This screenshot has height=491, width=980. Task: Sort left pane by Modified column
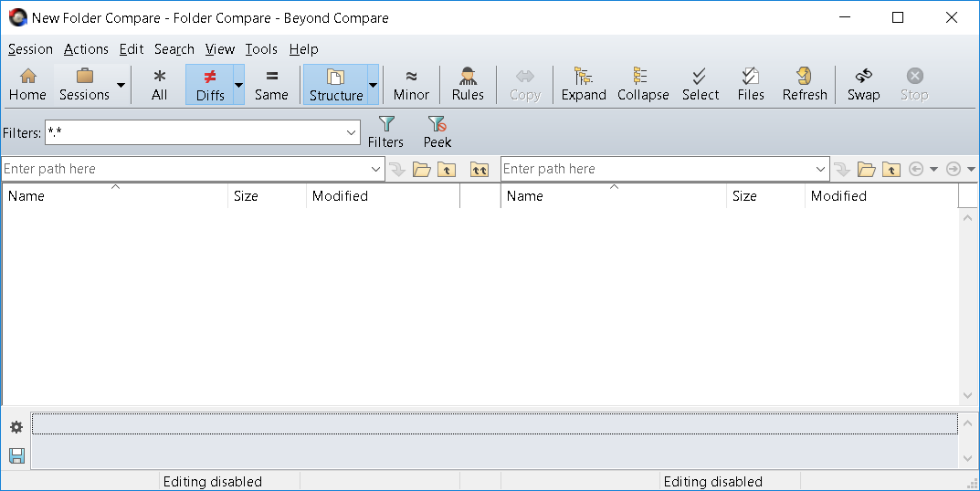pos(383,196)
